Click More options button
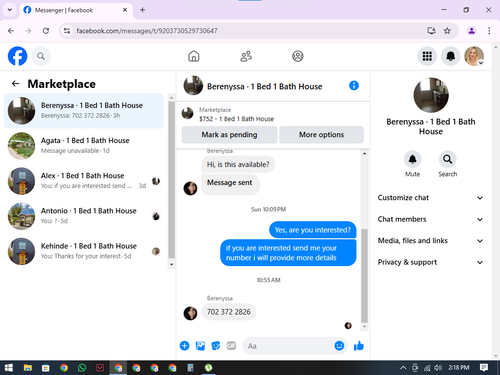Screen dimensions: 500x375 click(321, 135)
